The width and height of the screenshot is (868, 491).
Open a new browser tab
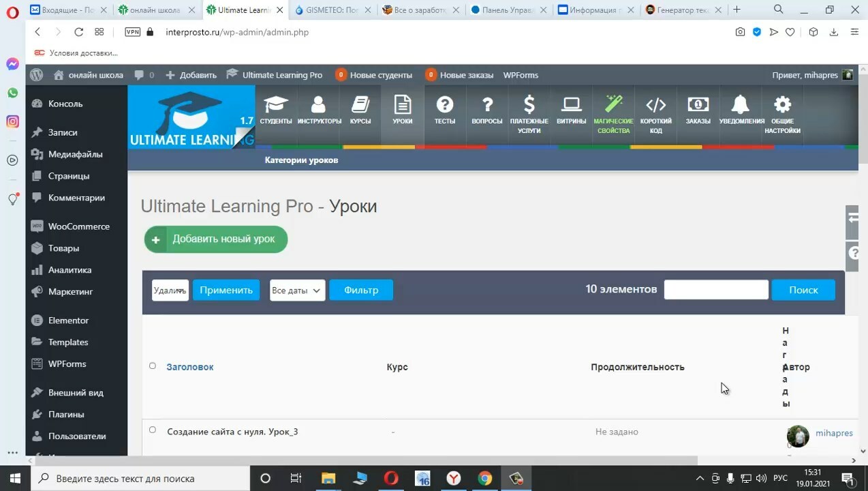click(737, 10)
